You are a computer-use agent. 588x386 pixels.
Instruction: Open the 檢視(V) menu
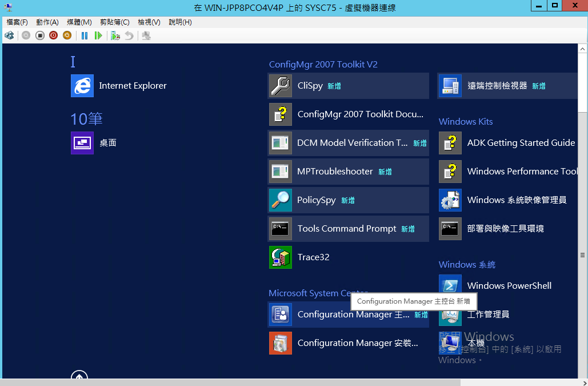pyautogui.click(x=149, y=22)
